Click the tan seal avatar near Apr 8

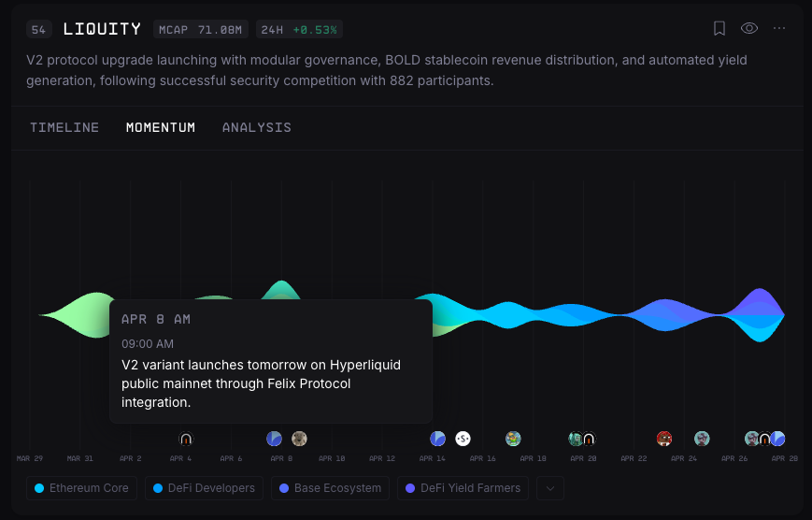[x=299, y=439]
